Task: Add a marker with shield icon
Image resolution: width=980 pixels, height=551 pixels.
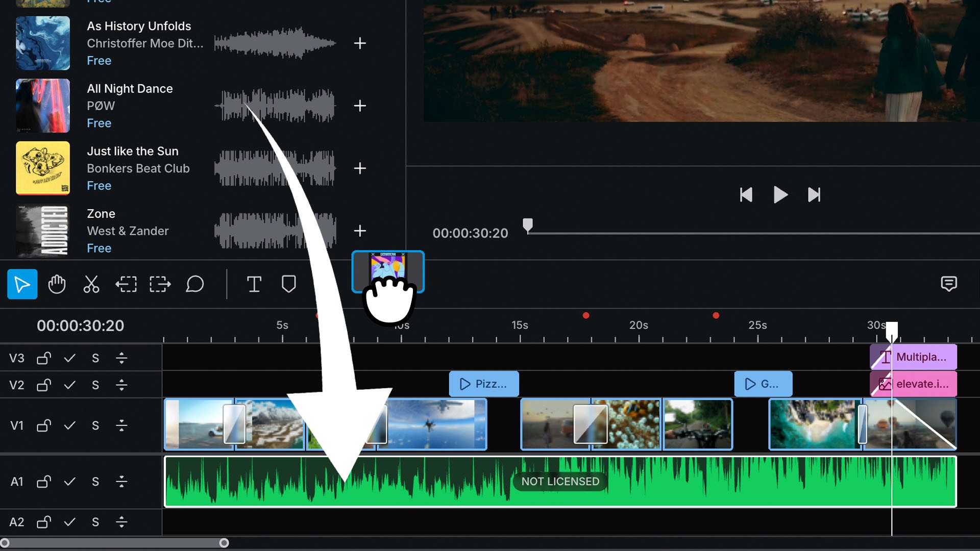Action: point(288,284)
